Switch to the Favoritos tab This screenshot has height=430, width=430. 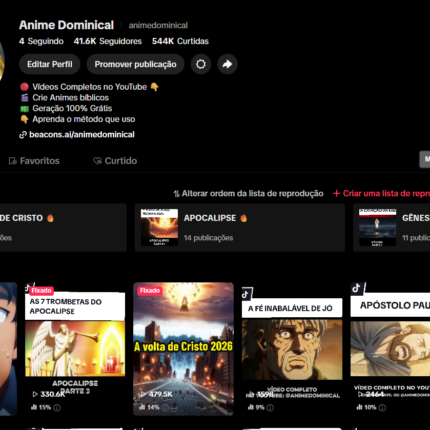tap(34, 161)
